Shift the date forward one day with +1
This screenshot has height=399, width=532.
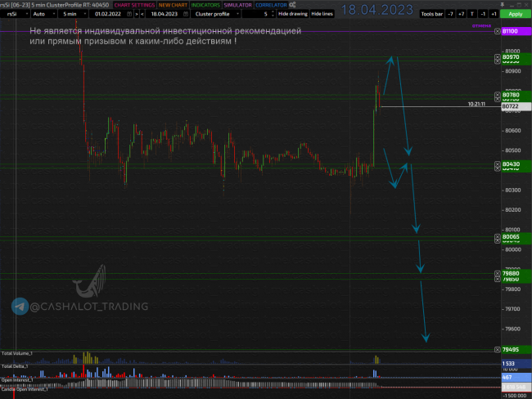(x=494, y=14)
